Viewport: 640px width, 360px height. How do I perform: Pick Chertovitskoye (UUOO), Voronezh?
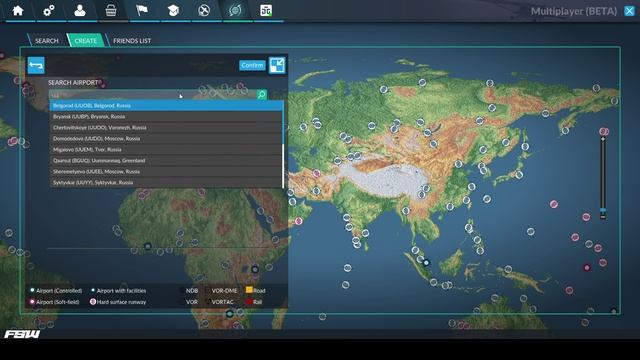165,128
